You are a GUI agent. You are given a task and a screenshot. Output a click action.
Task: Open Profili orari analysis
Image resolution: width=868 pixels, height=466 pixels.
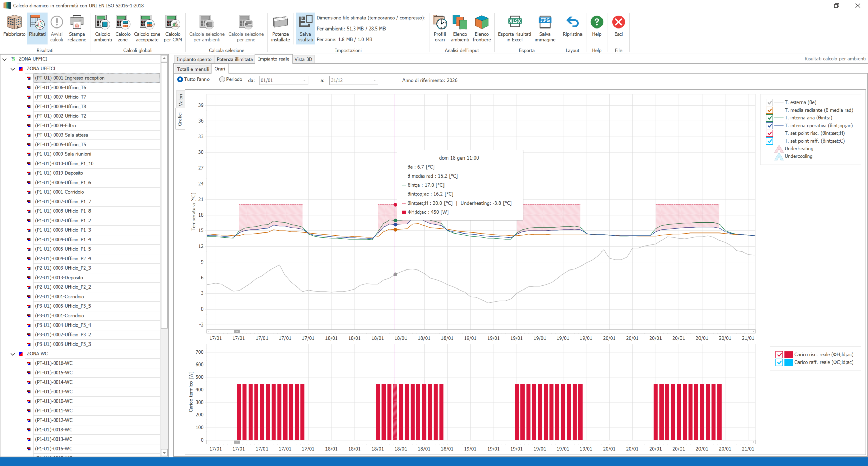tap(440, 28)
